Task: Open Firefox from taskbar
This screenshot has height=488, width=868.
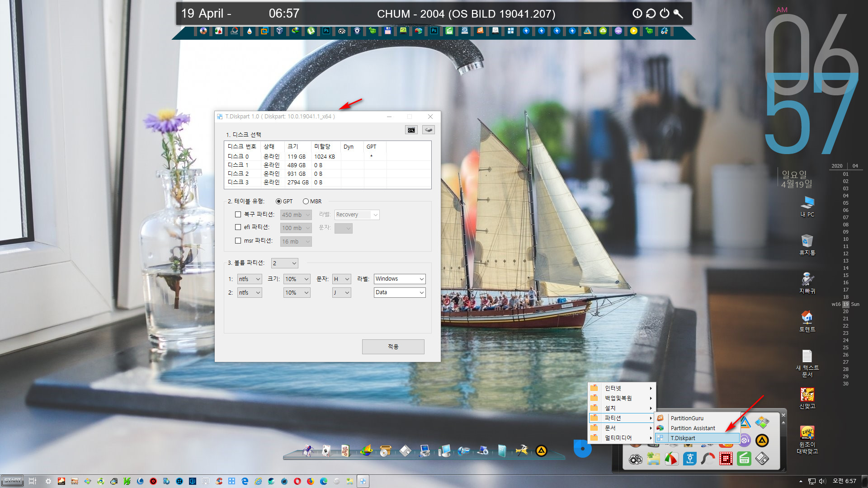Action: (x=310, y=481)
